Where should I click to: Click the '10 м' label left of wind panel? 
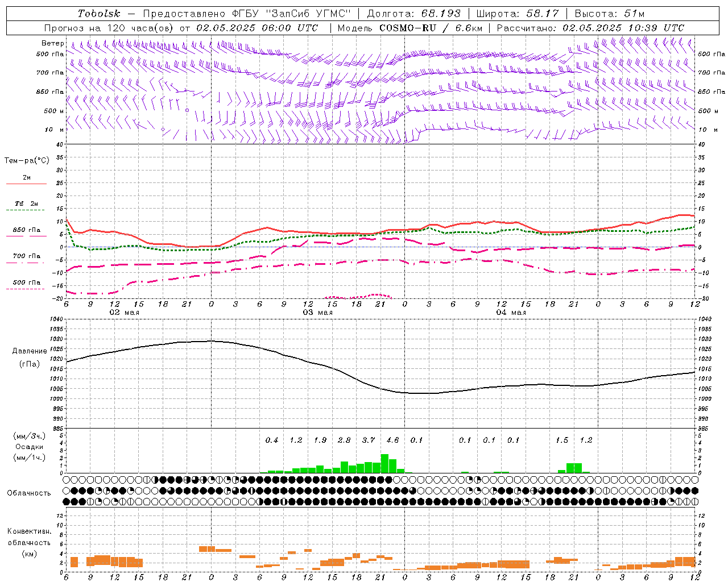(54, 130)
